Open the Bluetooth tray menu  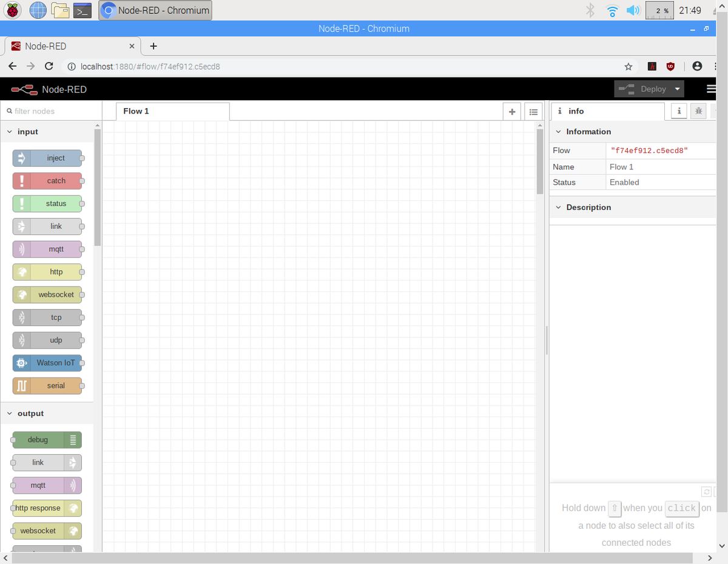pos(590,10)
